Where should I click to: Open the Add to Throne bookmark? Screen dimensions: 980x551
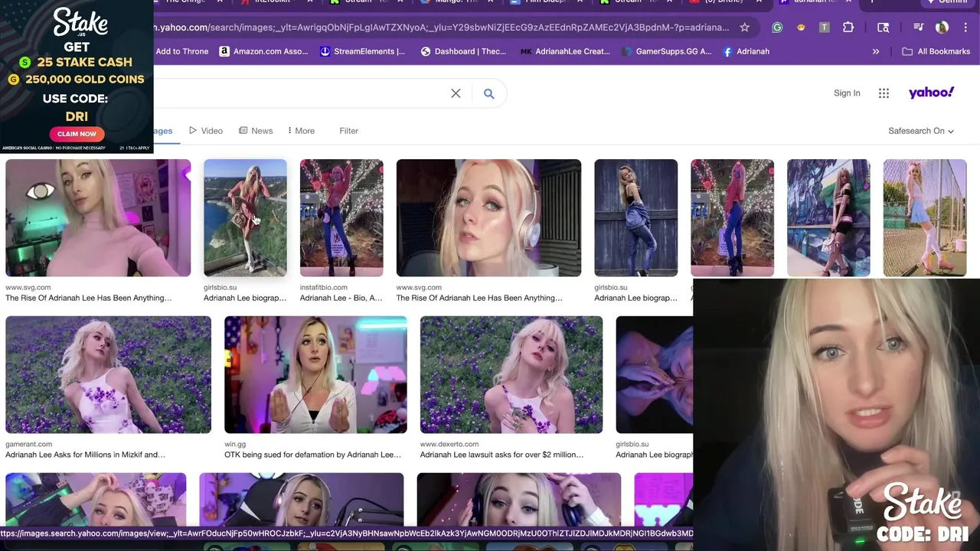tap(181, 51)
